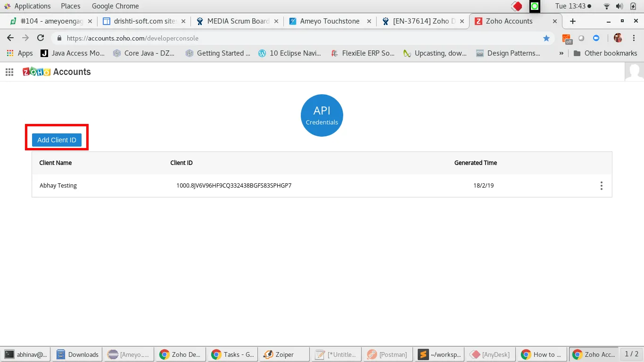Open the Places menu
Viewport: 644px width, 362px height.
tap(71, 6)
